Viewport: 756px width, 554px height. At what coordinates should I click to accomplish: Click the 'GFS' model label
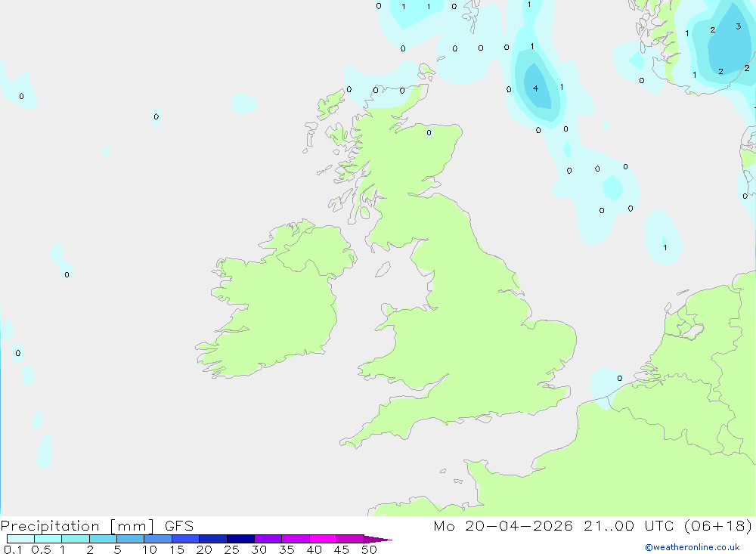coord(179,526)
